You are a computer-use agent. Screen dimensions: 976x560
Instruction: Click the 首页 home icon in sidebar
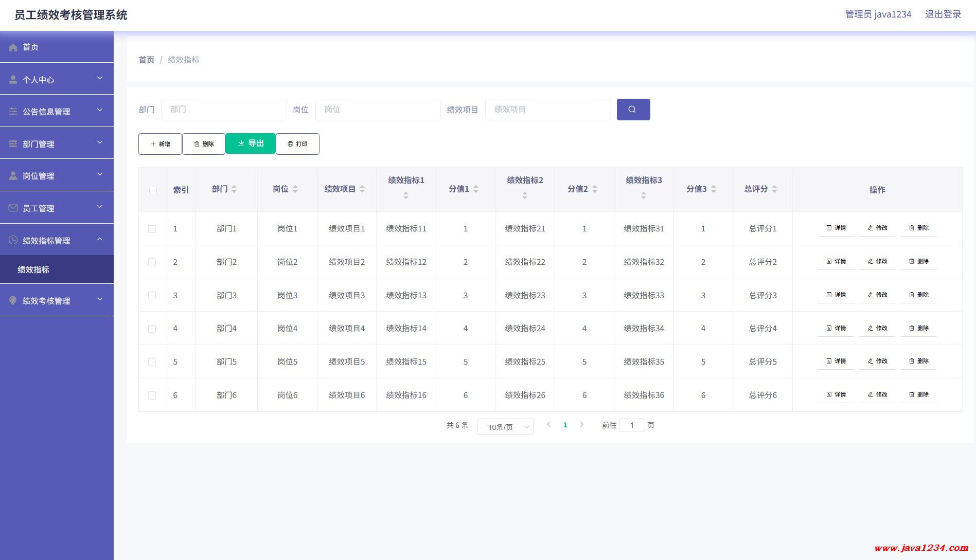point(13,47)
